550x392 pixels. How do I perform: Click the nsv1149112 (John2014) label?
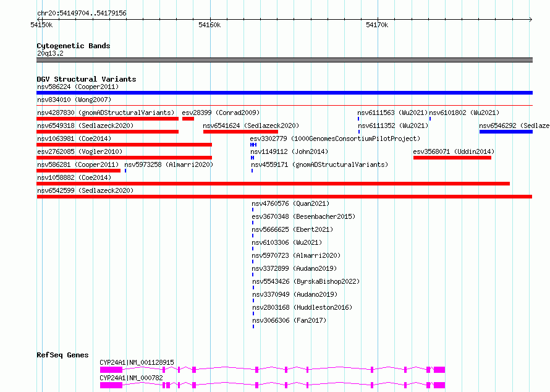tap(289, 151)
